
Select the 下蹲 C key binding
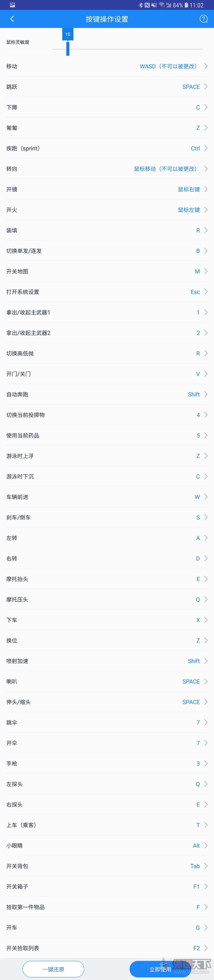tap(107, 107)
